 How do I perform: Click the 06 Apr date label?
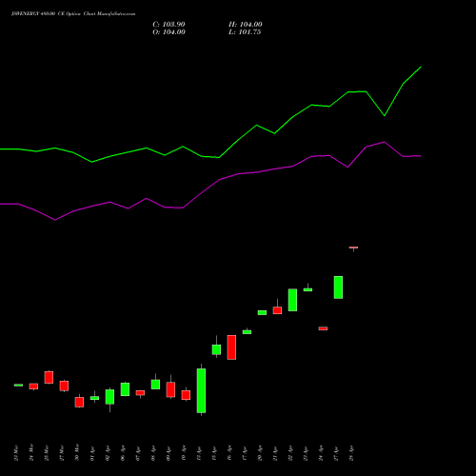click(123, 453)
